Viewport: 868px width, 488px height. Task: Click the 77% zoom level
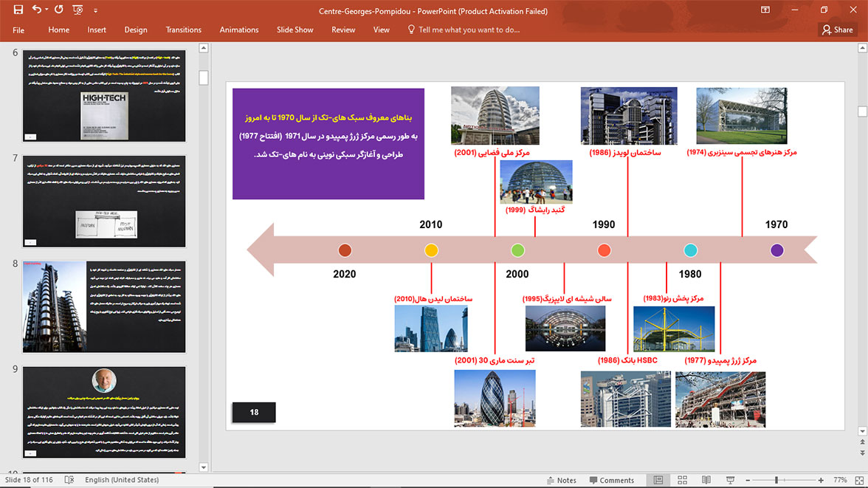tap(840, 480)
